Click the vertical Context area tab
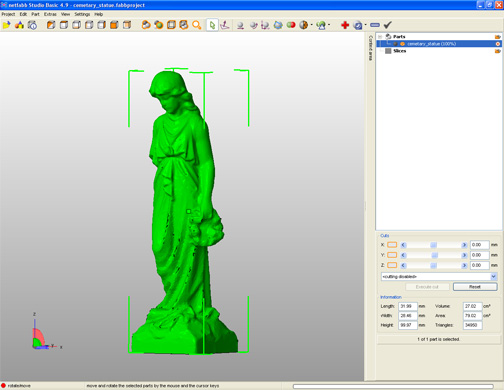Viewport: 504px width, 390px height. 370,48
